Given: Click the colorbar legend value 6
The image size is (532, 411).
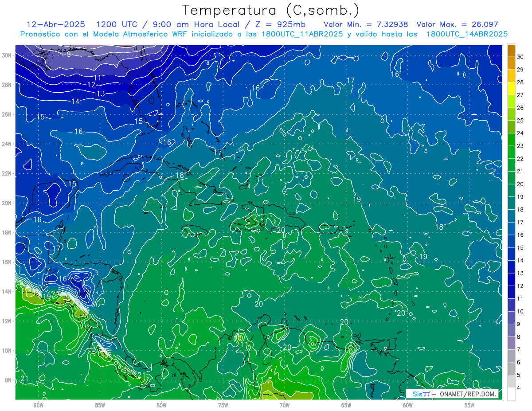Looking at the screenshot, I should point(519,362).
